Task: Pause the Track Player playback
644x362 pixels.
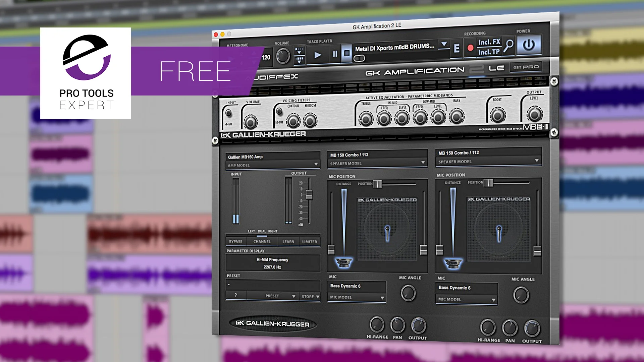Action: click(x=335, y=53)
